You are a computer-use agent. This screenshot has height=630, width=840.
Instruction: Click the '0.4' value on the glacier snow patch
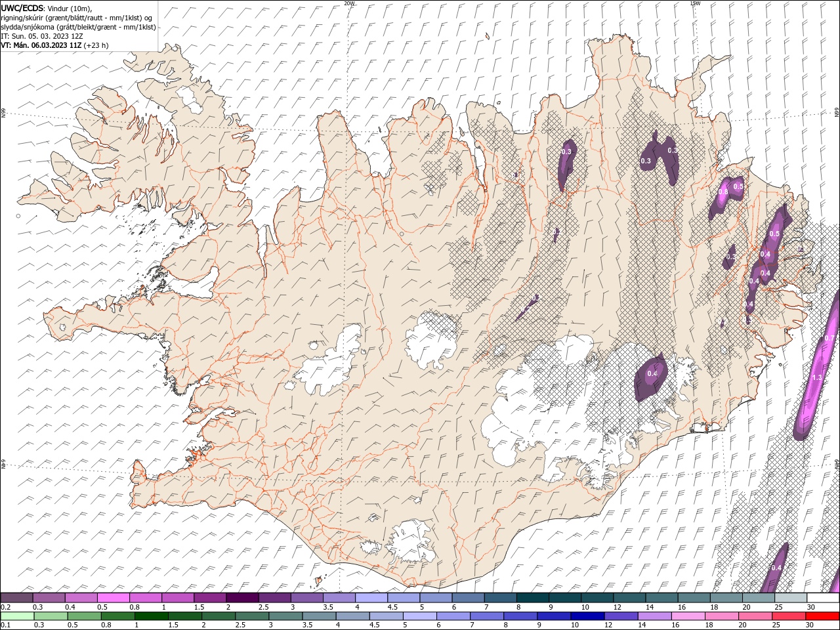pos(652,374)
